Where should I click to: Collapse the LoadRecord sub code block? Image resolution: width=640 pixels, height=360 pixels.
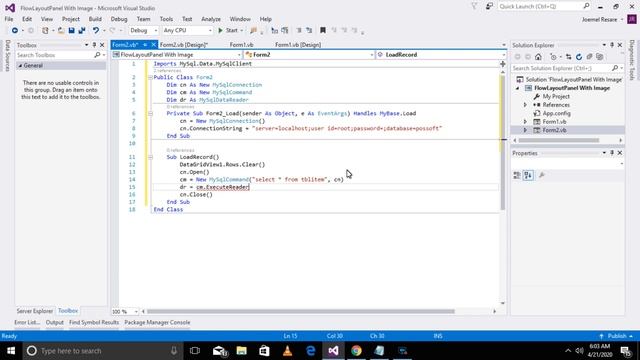click(150, 157)
